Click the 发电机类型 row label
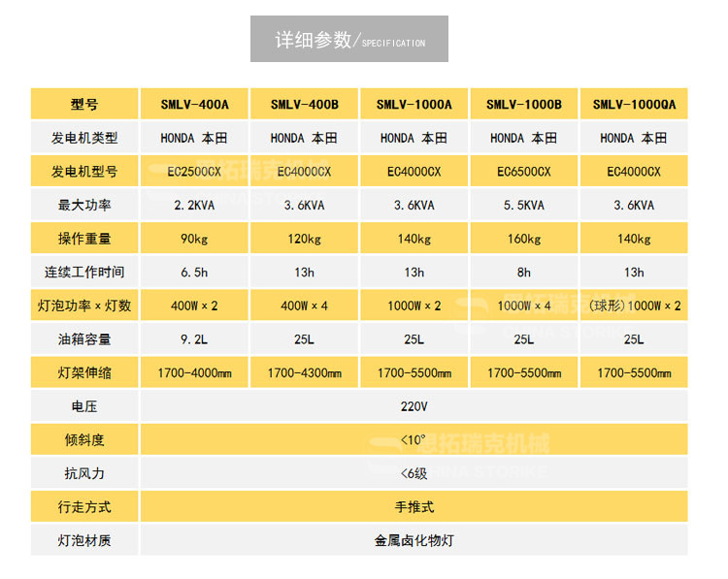The width and height of the screenshot is (728, 579). 84,138
